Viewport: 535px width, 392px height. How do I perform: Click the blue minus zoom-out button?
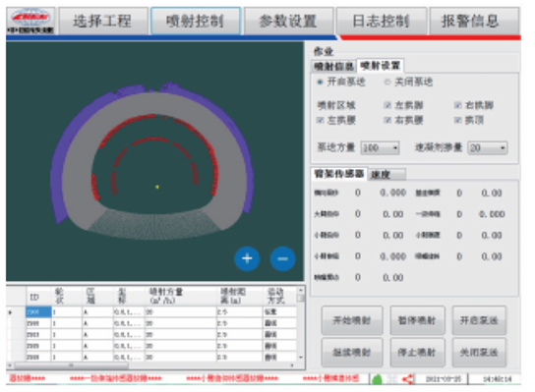coord(282,258)
